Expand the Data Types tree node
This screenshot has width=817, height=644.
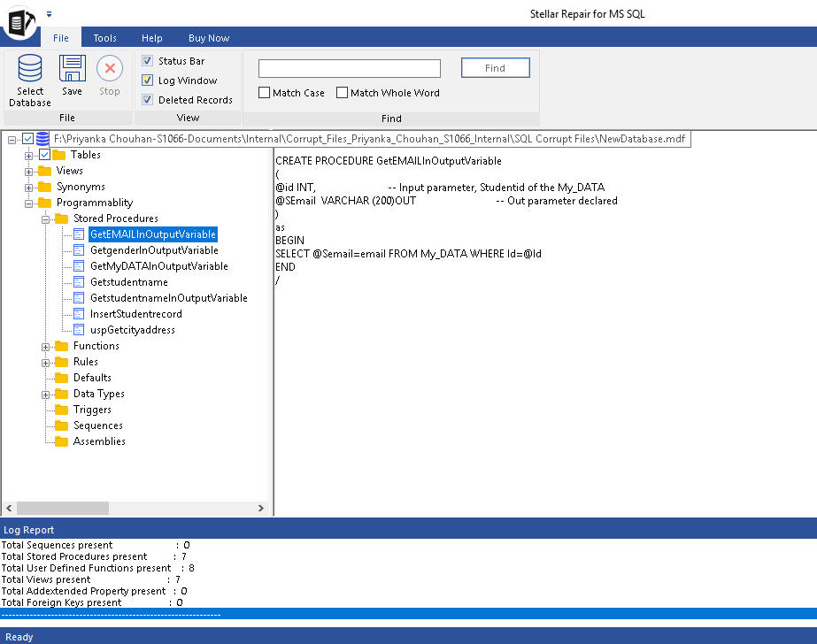(x=45, y=395)
